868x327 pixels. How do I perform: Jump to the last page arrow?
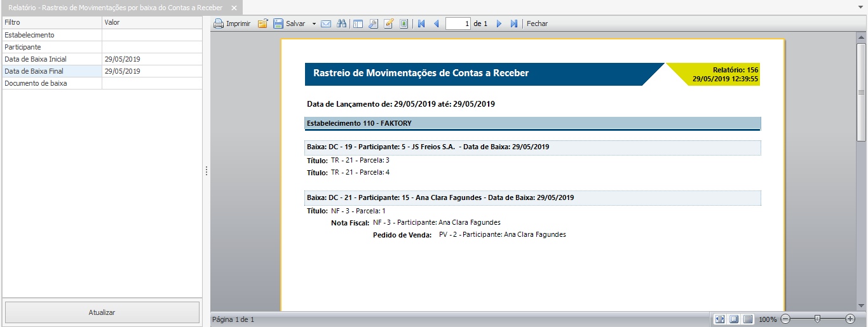click(x=514, y=23)
